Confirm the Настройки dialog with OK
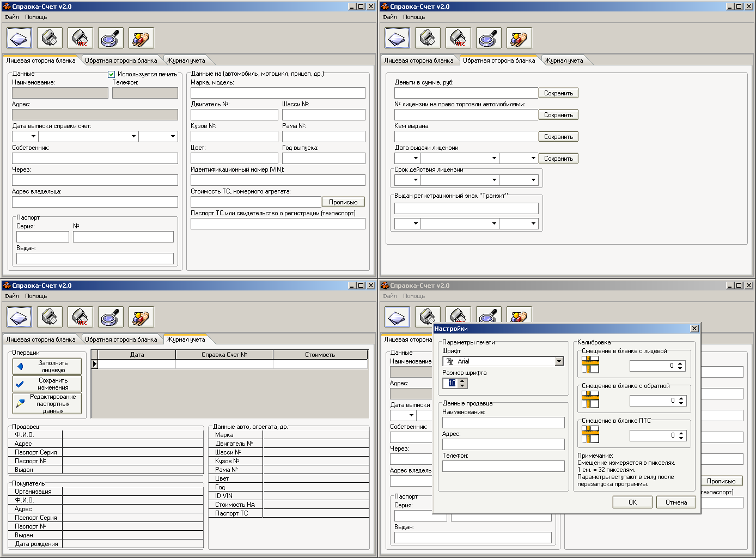756x558 pixels. tap(632, 502)
